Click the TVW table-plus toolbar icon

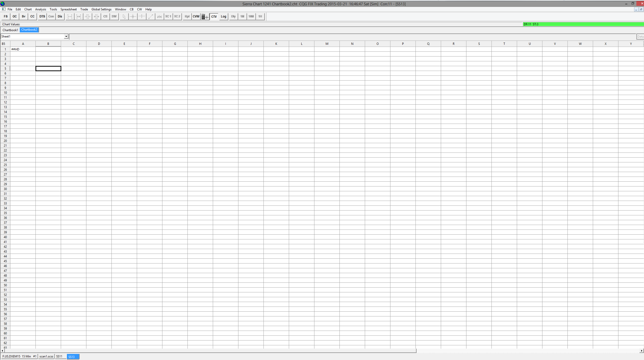205,17
